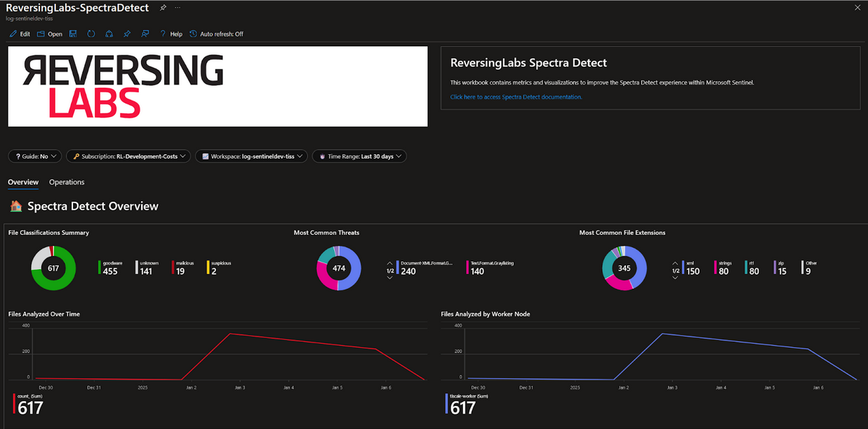Change the Time Range: Last 30 days dropdown
Image resolution: width=868 pixels, height=429 pixels.
click(359, 156)
